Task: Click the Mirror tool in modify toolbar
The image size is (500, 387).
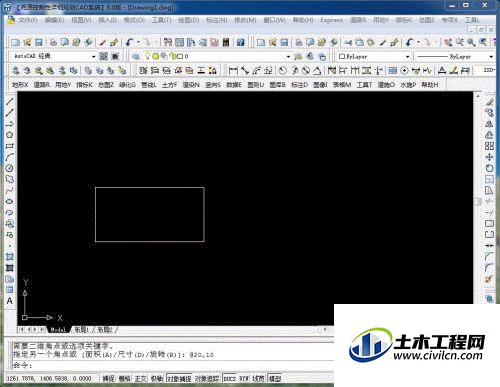Action: click(x=489, y=124)
